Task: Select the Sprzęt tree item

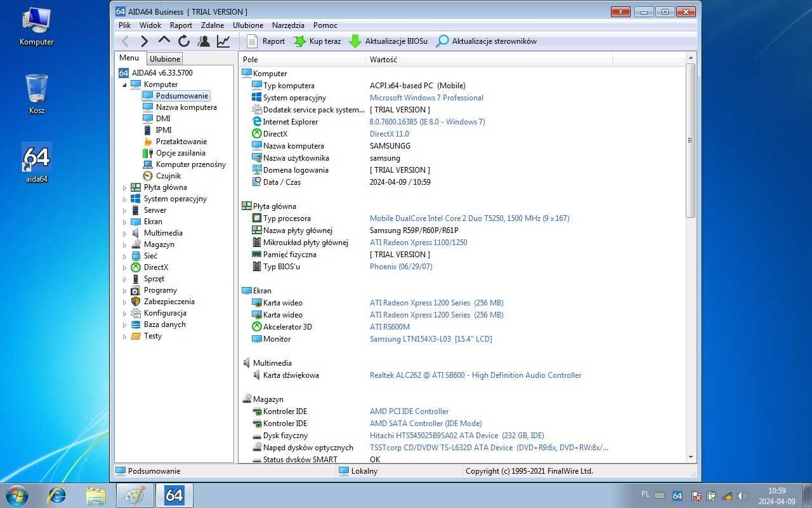Action: coord(154,279)
